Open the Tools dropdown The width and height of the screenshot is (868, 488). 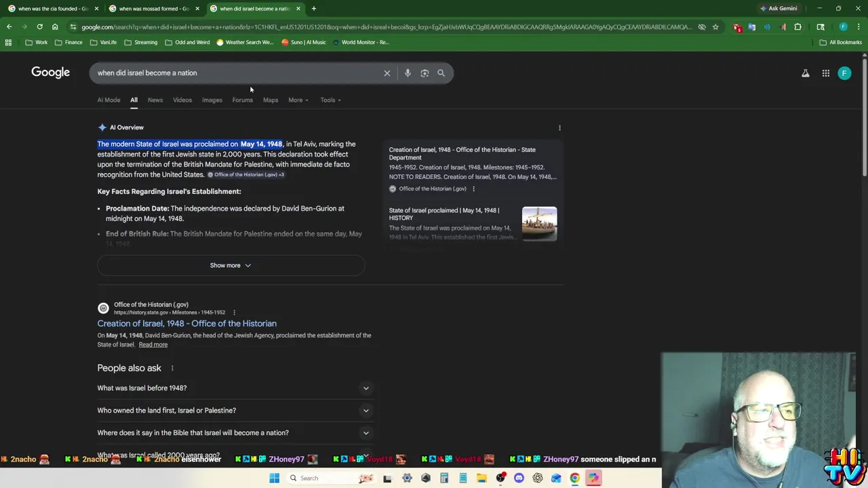pyautogui.click(x=331, y=100)
